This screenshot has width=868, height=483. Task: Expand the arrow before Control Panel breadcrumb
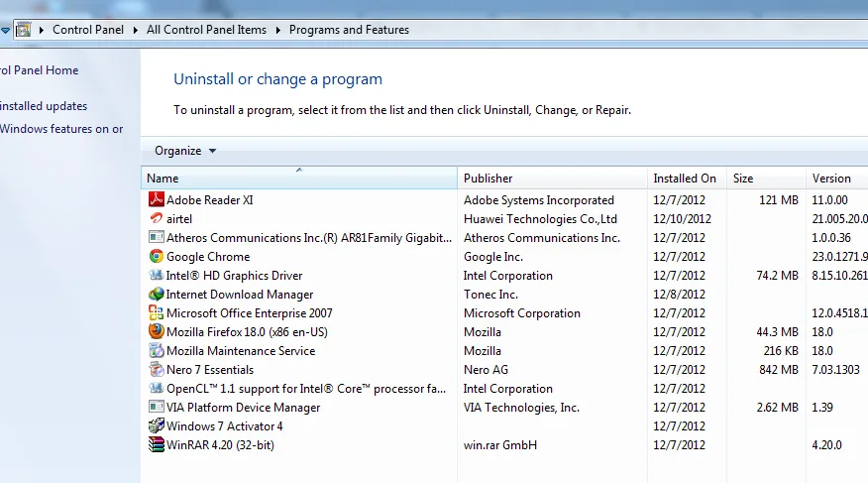coord(42,30)
